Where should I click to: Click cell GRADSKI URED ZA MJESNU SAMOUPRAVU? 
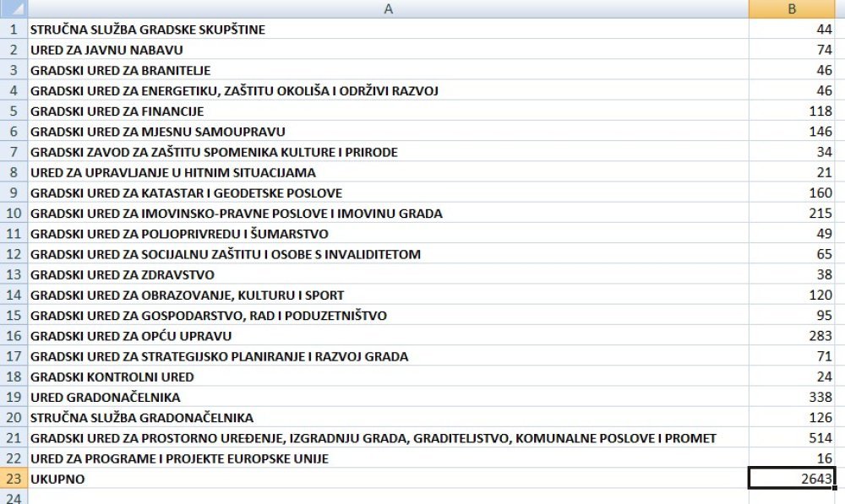point(388,132)
